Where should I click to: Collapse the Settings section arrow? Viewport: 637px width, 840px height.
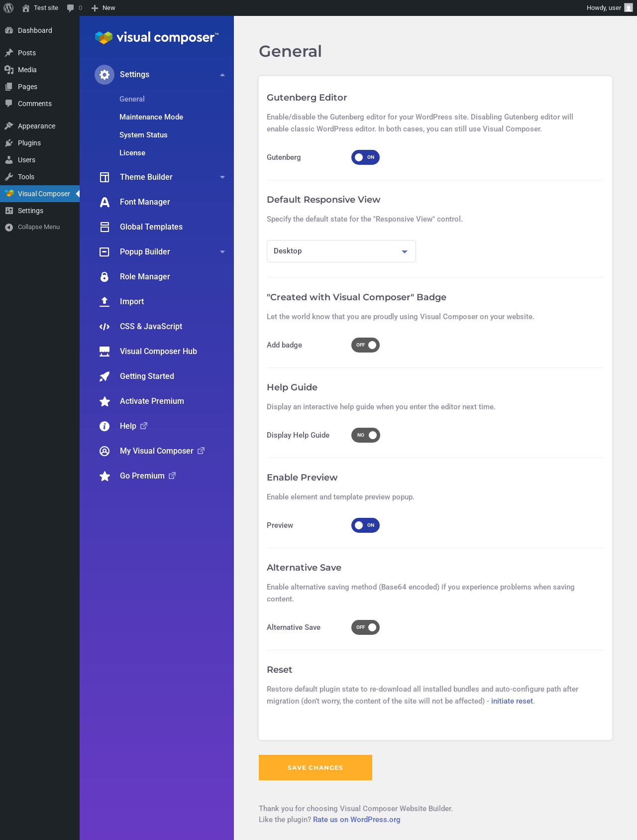coord(222,75)
